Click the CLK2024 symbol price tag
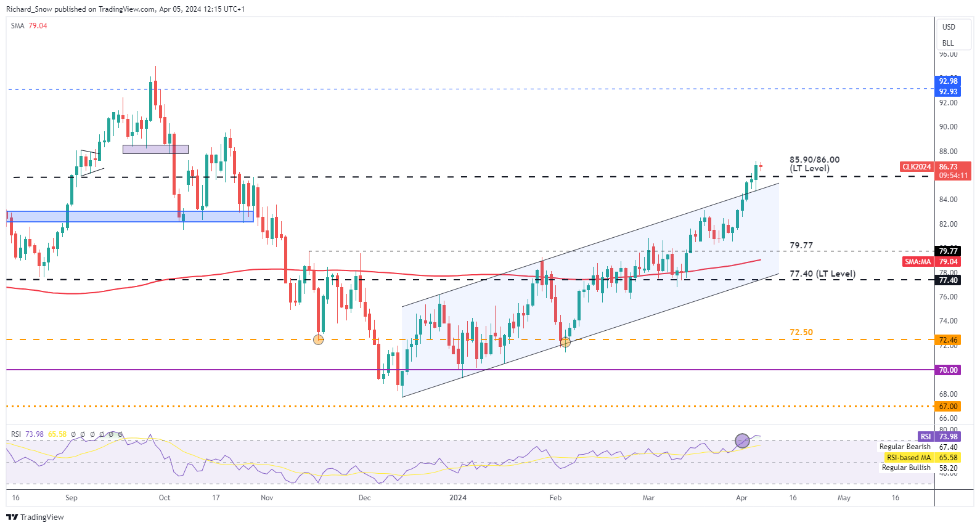Viewport: 980px width, 528px height. (917, 167)
